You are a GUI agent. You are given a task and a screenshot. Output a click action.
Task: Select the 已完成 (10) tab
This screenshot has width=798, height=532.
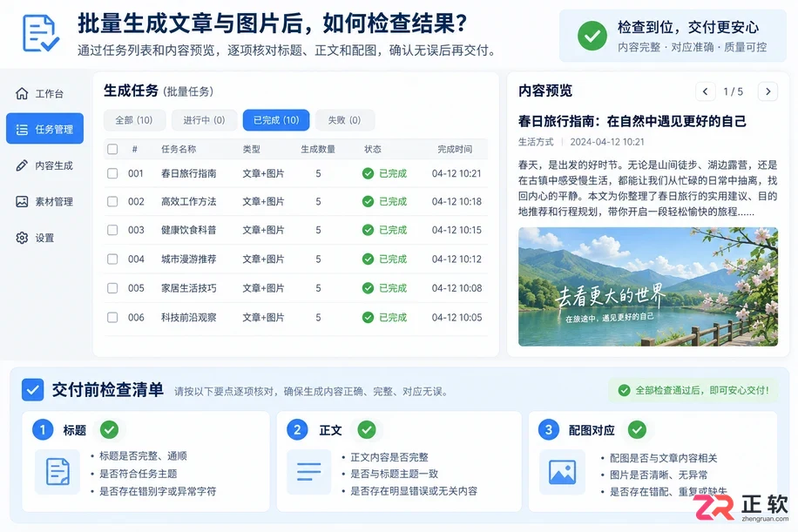[x=276, y=120]
